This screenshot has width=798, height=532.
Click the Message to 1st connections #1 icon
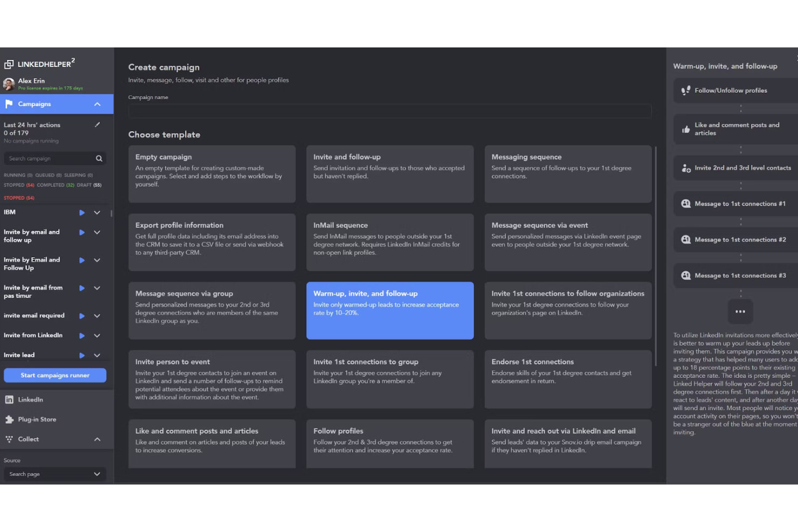686,204
